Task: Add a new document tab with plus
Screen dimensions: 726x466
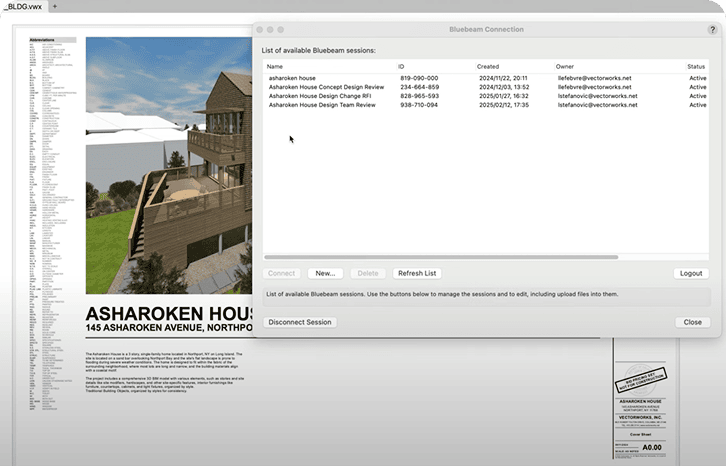Action: click(53, 6)
